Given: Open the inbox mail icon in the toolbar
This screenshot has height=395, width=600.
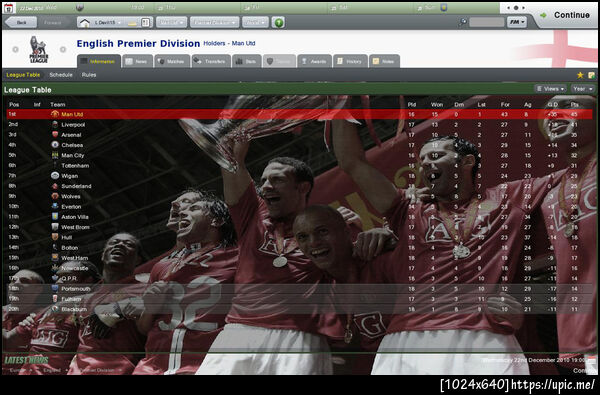Looking at the screenshot, I should click(132, 24).
